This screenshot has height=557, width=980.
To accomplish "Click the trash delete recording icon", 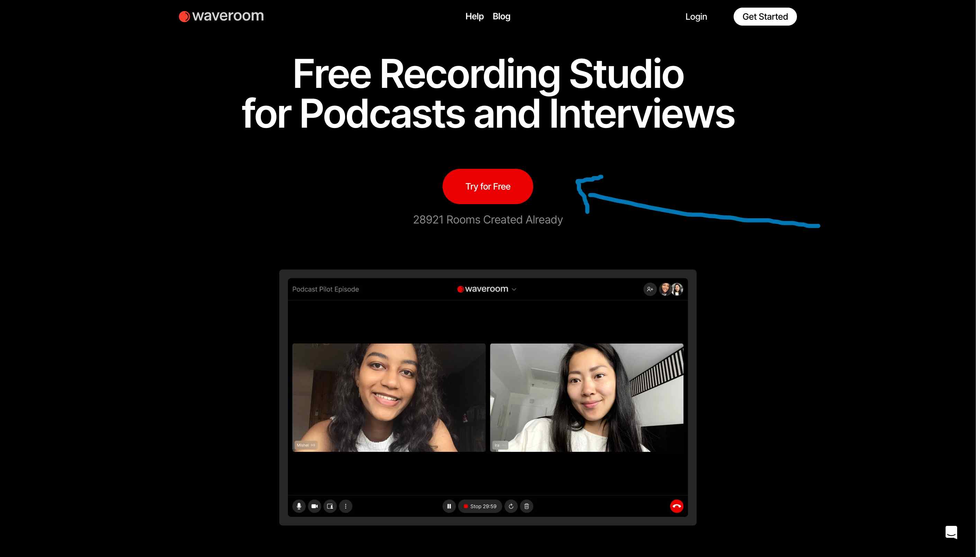I will 526,506.
